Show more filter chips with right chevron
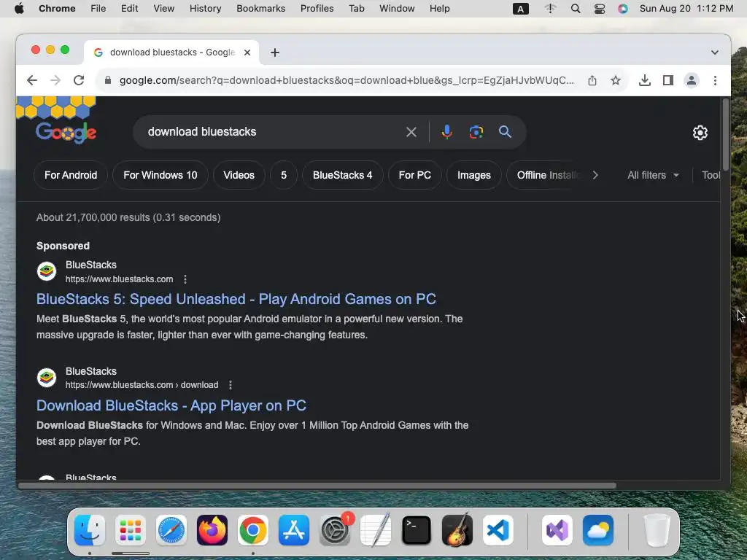 595,175
